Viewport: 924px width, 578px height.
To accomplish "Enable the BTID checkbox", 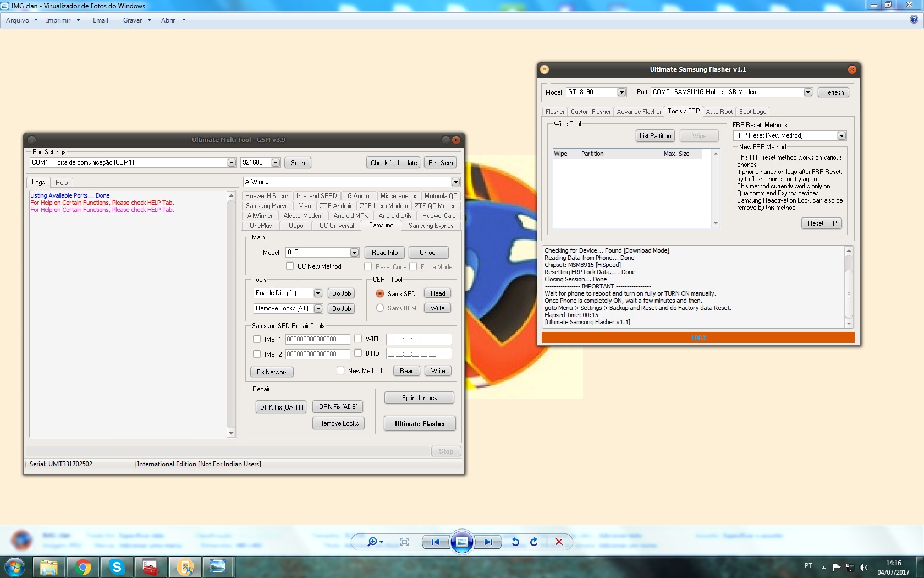I will click(358, 353).
